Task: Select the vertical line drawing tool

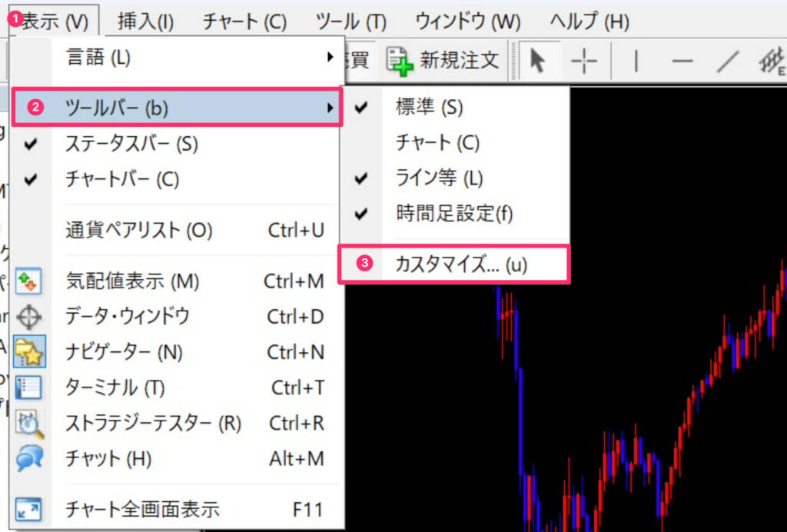Action: click(x=636, y=60)
